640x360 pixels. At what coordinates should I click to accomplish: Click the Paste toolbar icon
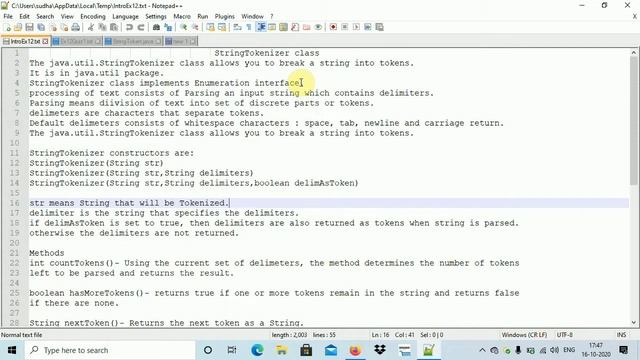click(114, 27)
